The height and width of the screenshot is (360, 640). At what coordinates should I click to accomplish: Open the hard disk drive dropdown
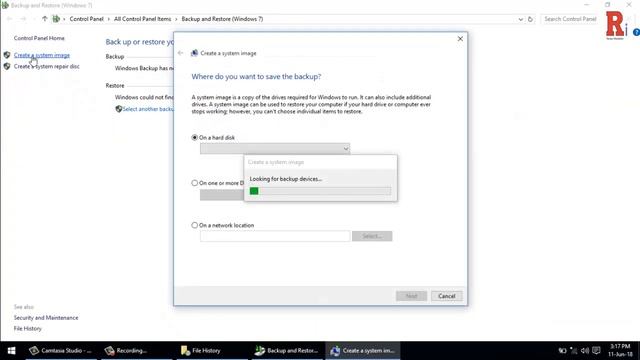click(275, 149)
